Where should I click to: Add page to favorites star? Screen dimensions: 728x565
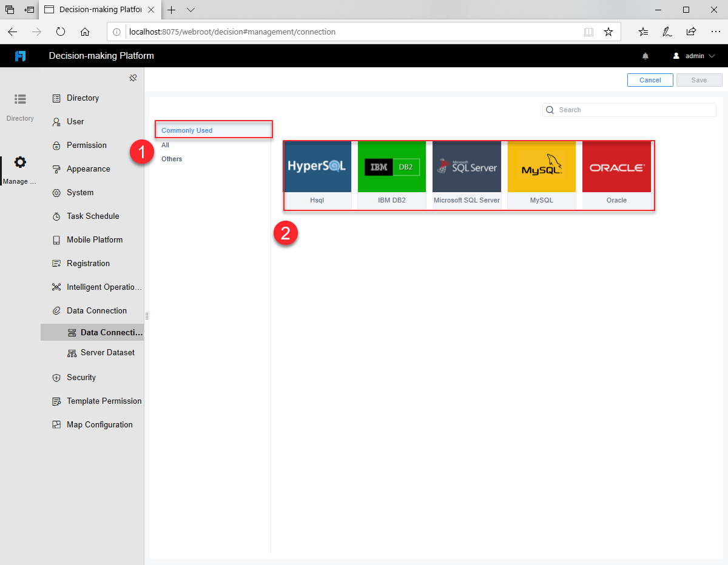(608, 32)
